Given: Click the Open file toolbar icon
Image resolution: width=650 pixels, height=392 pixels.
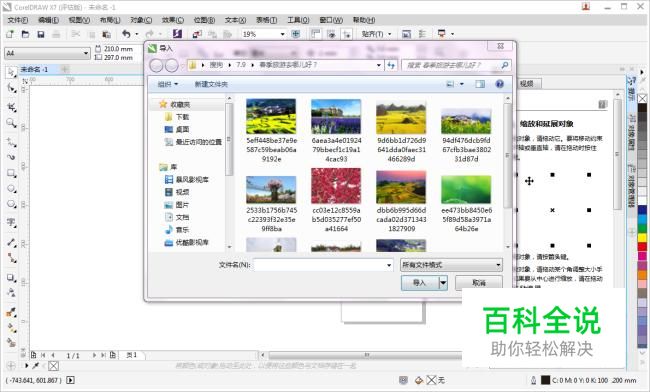Looking at the screenshot, I should [25, 34].
